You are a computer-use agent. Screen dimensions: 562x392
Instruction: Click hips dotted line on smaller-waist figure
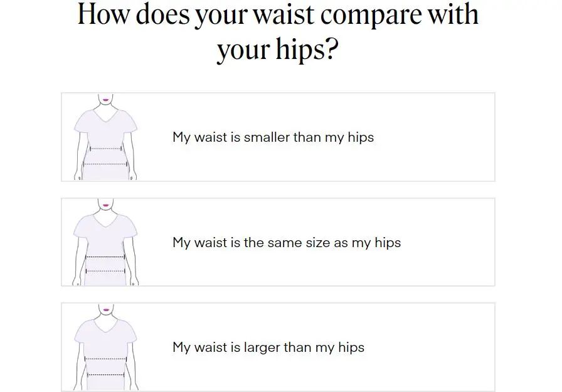pos(105,164)
